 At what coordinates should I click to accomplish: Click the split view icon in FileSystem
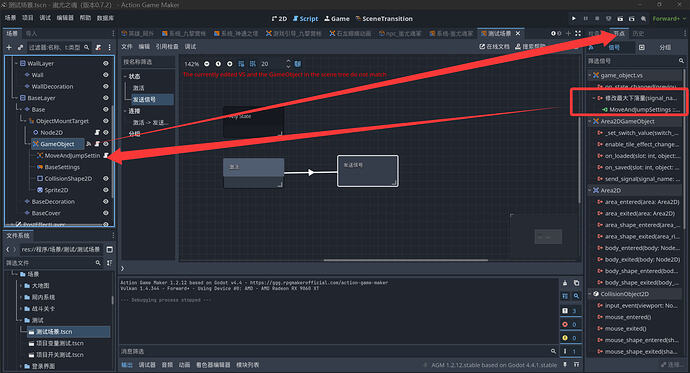(110, 249)
